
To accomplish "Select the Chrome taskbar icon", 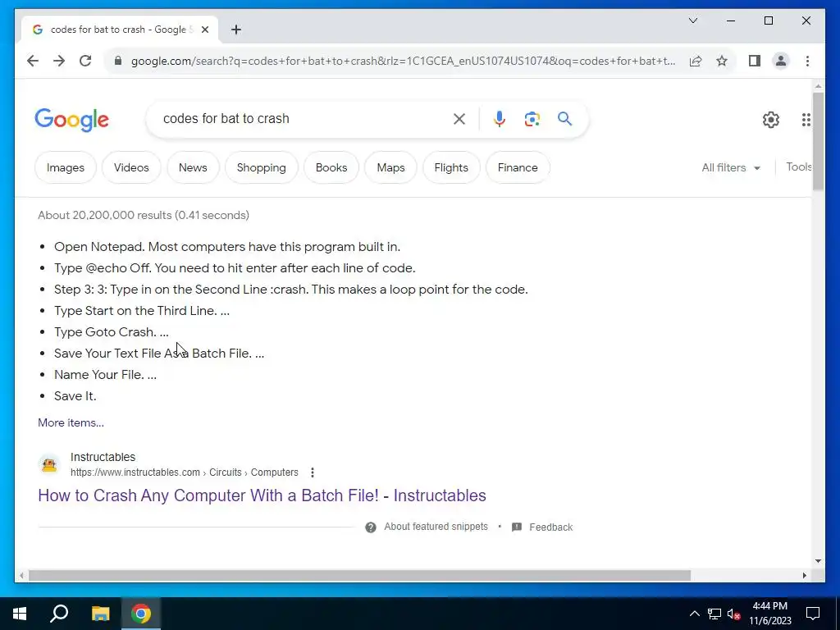I will [141, 614].
